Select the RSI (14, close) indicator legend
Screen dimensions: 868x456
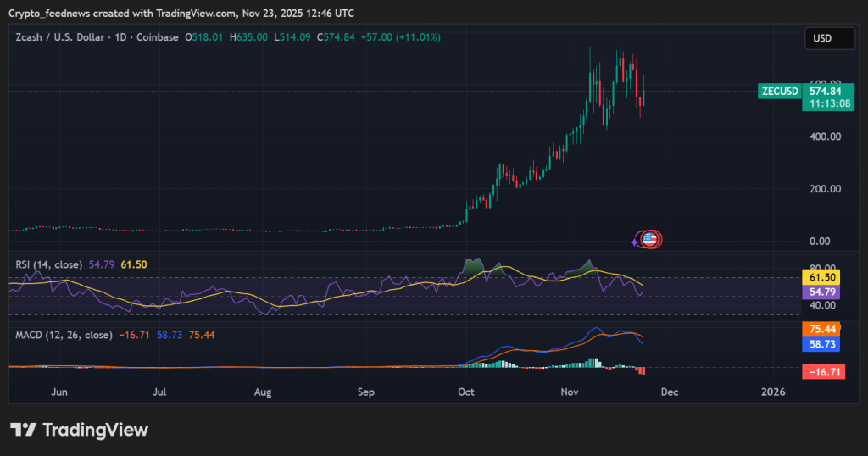pyautogui.click(x=48, y=264)
